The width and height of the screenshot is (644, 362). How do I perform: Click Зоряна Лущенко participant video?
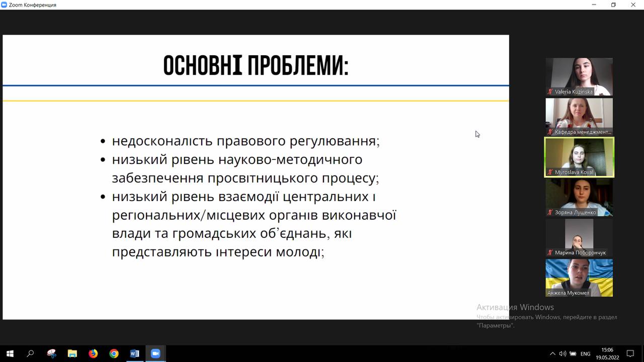tap(579, 197)
